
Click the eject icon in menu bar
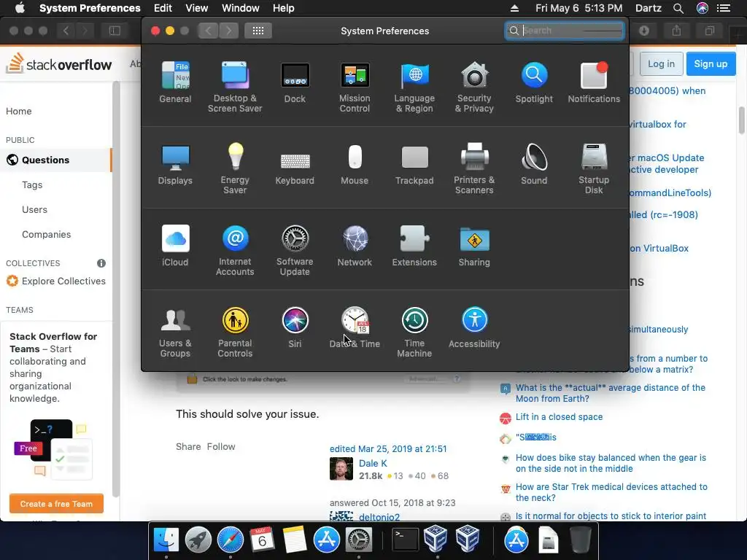[x=514, y=8]
